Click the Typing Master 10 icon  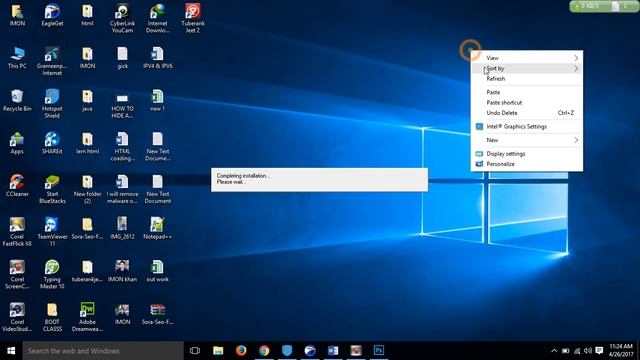(x=52, y=274)
